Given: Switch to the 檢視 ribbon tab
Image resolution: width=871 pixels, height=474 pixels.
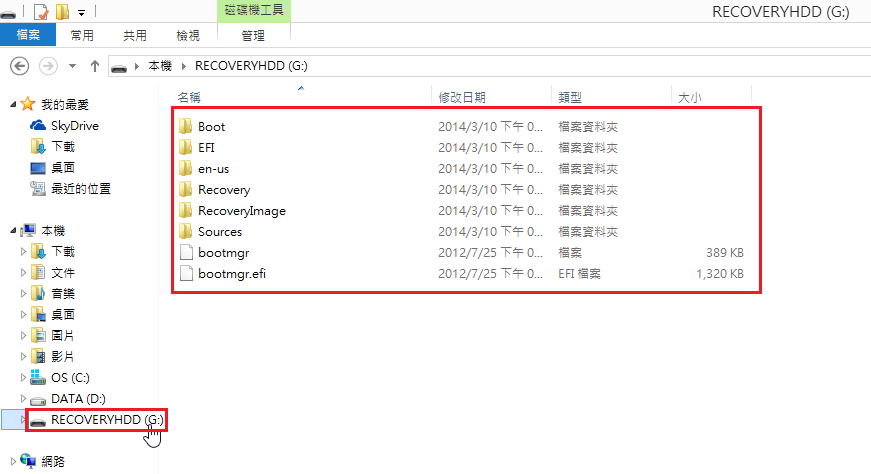Looking at the screenshot, I should 188,35.
